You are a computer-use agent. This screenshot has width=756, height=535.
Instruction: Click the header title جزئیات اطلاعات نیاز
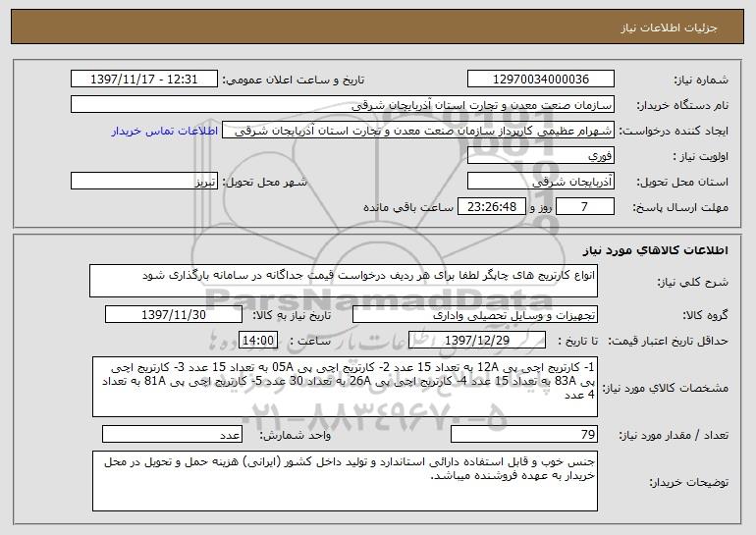(x=669, y=27)
